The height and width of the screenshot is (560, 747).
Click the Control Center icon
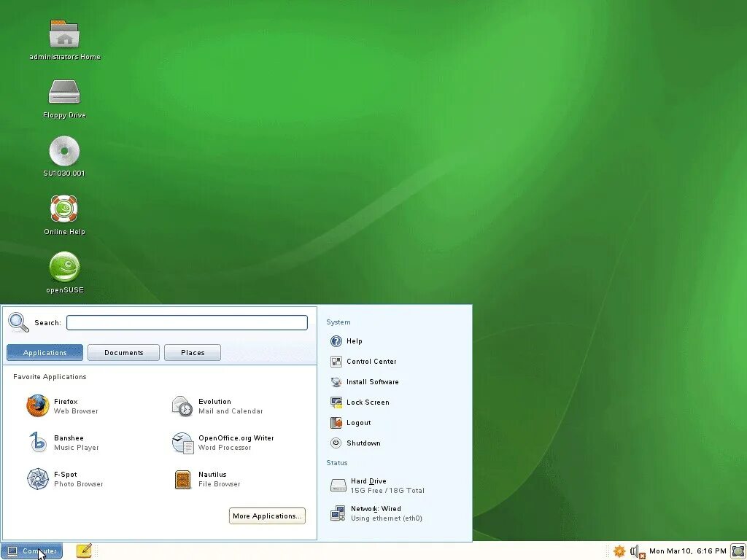click(336, 362)
